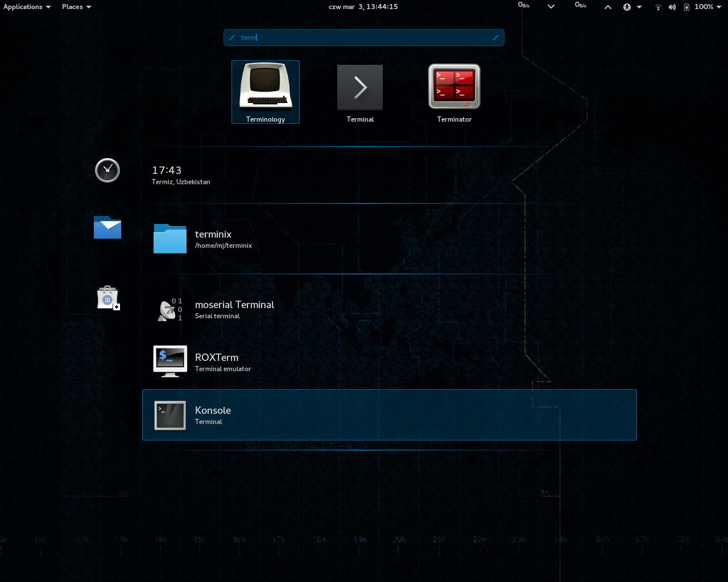
Task: Expand Places menu via its arrow
Action: click(x=89, y=7)
